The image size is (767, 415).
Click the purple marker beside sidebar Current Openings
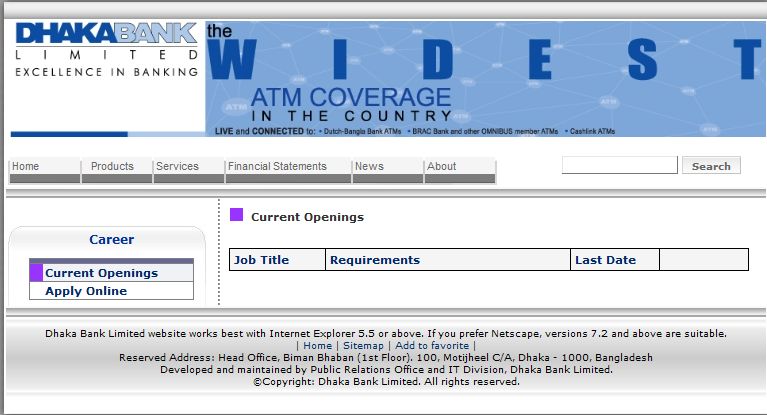click(x=36, y=273)
